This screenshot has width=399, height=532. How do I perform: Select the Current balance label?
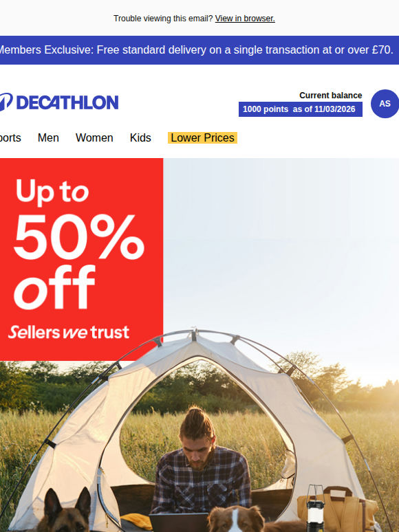click(330, 96)
